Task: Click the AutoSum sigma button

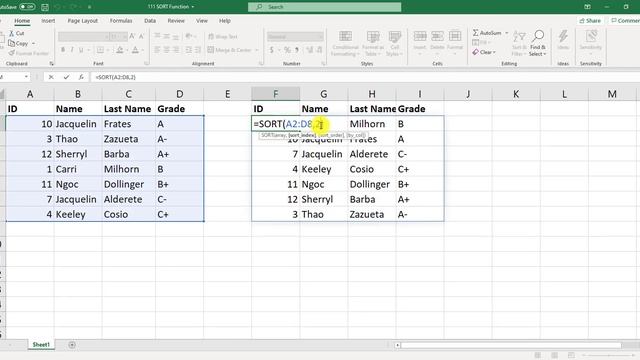Action: tap(487, 33)
